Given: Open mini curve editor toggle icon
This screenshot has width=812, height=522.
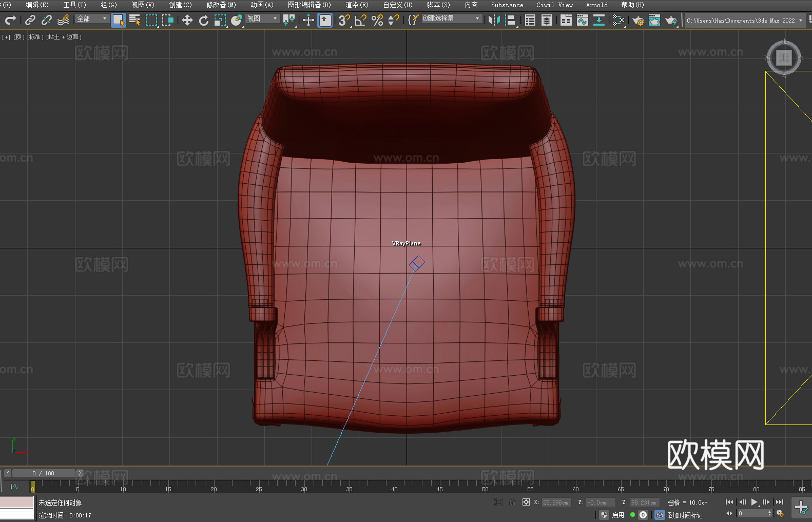Looking at the screenshot, I should point(14,486).
